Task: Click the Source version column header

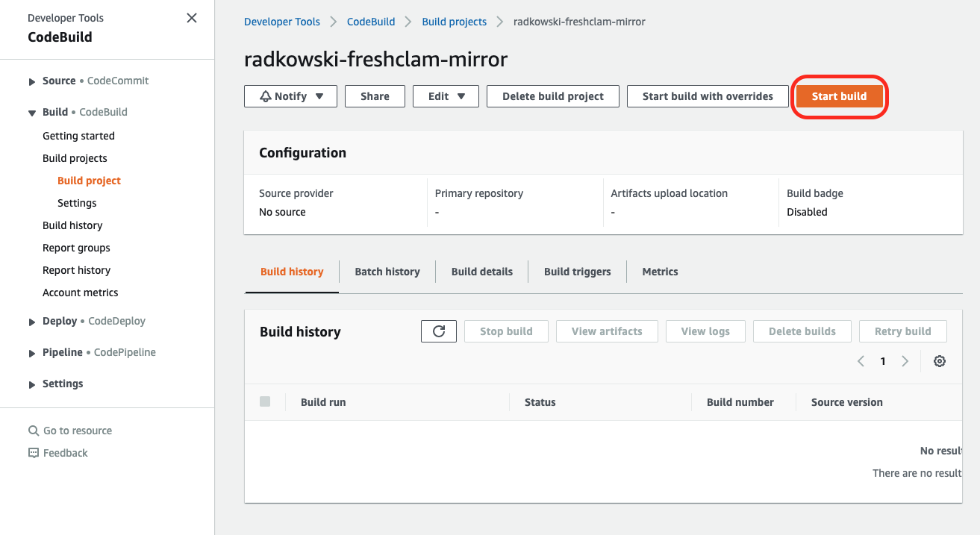Action: click(x=847, y=402)
